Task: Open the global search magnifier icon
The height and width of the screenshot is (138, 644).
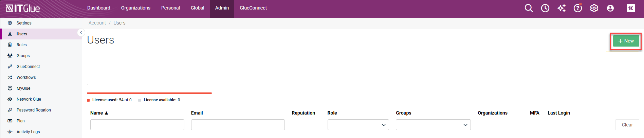Action: pyautogui.click(x=529, y=8)
